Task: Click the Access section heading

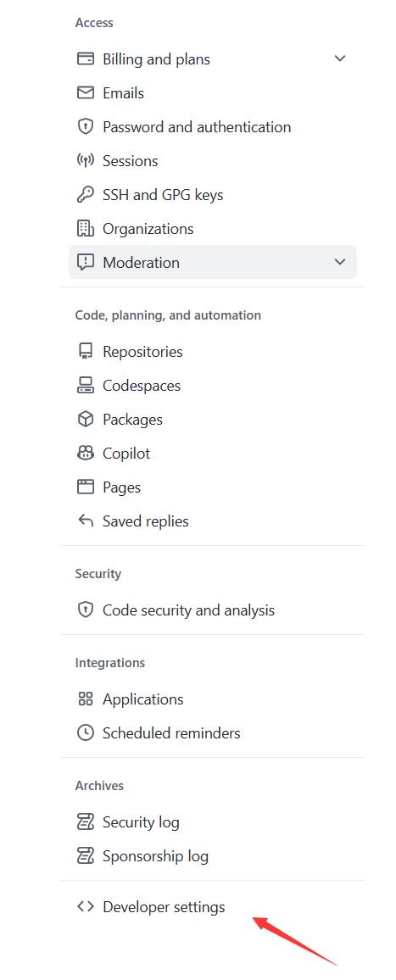Action: point(94,23)
